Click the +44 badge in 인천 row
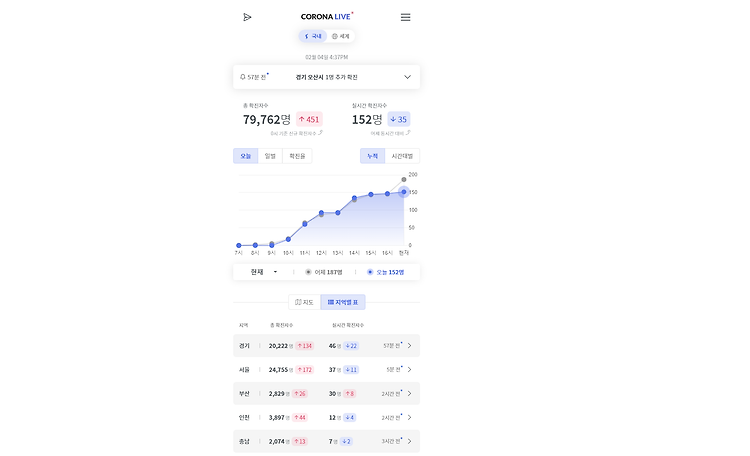This screenshot has height=456, width=750. pos(299,417)
